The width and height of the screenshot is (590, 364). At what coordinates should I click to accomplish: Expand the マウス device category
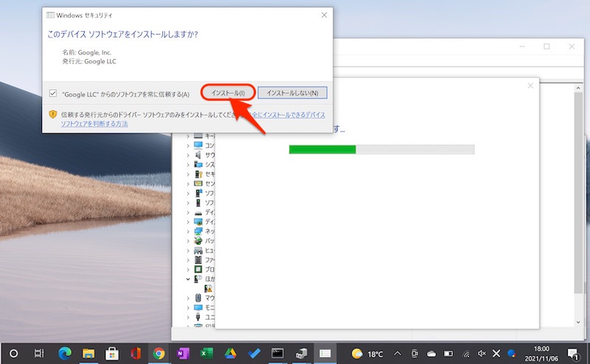[188, 298]
